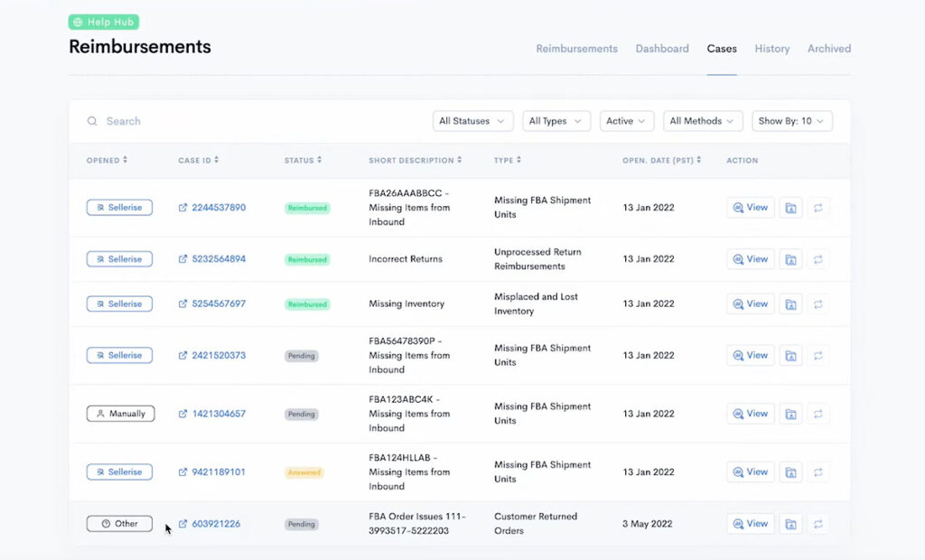Open the All Statuses dropdown
This screenshot has width=925, height=560.
pyautogui.click(x=472, y=120)
